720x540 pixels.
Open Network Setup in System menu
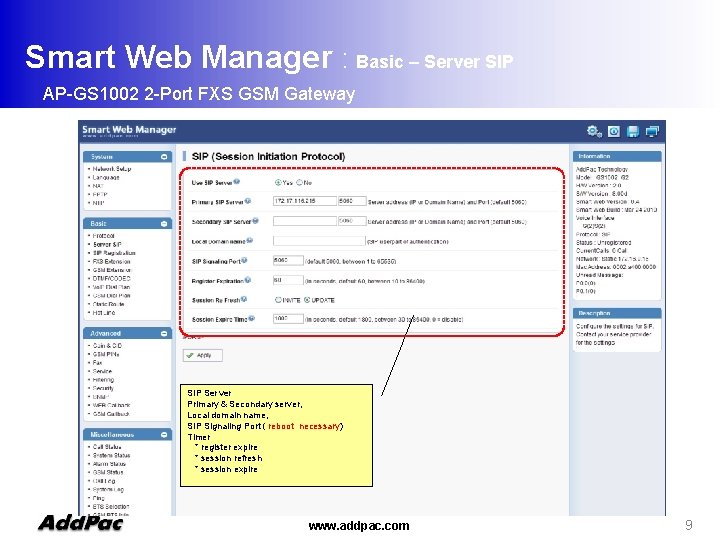112,169
